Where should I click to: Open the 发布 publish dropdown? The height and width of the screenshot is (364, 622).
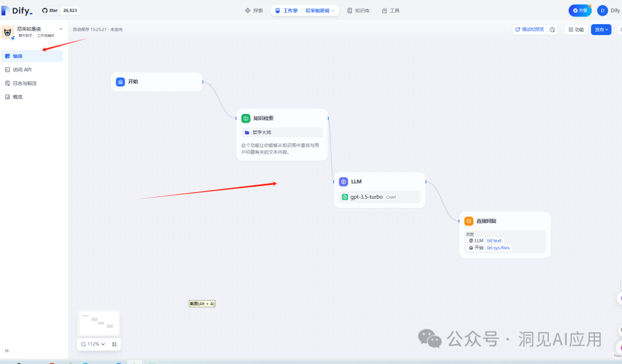(x=601, y=29)
